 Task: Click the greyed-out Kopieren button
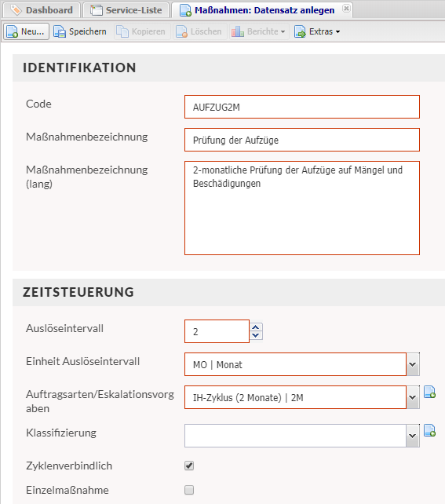click(141, 31)
